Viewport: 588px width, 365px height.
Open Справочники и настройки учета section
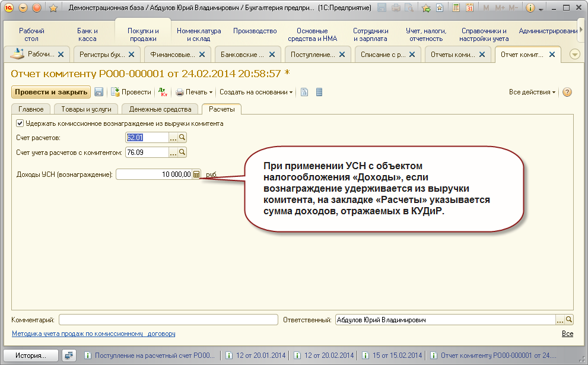pos(484,34)
